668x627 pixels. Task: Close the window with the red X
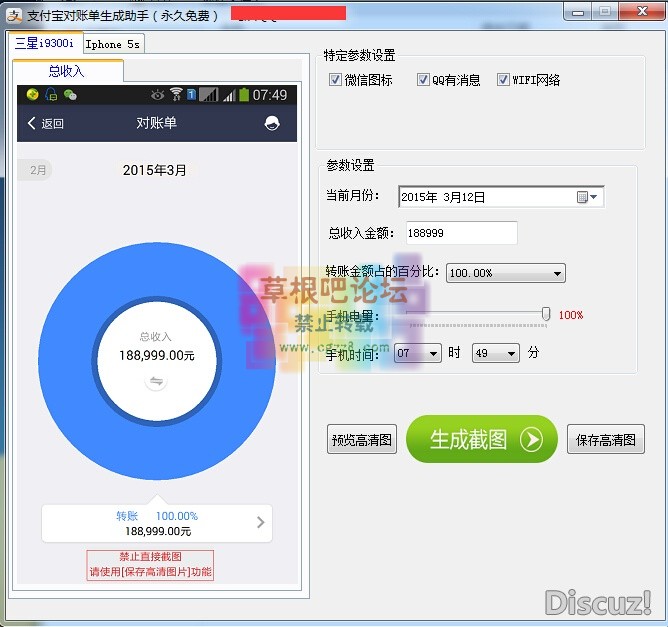coord(642,12)
